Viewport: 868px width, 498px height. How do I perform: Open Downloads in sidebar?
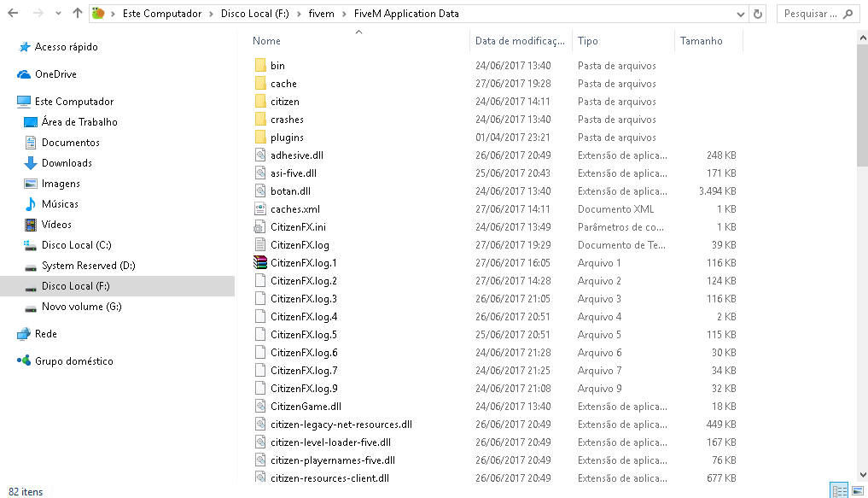click(x=58, y=163)
